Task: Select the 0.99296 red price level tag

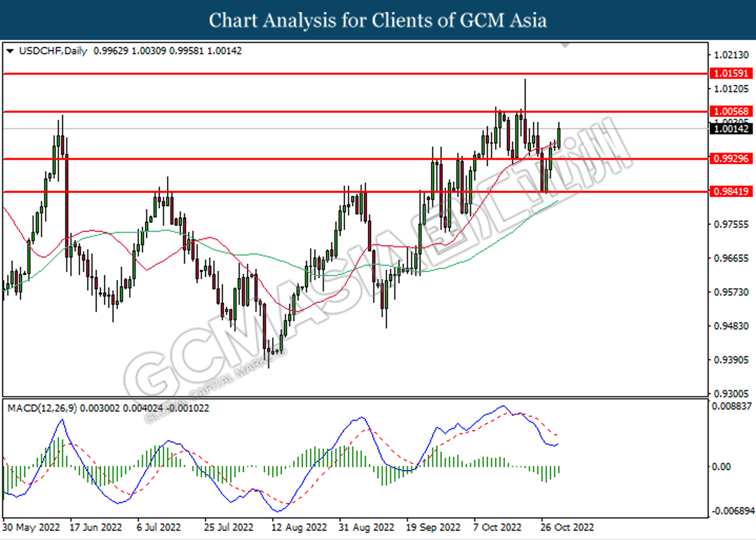Action: 731,159
